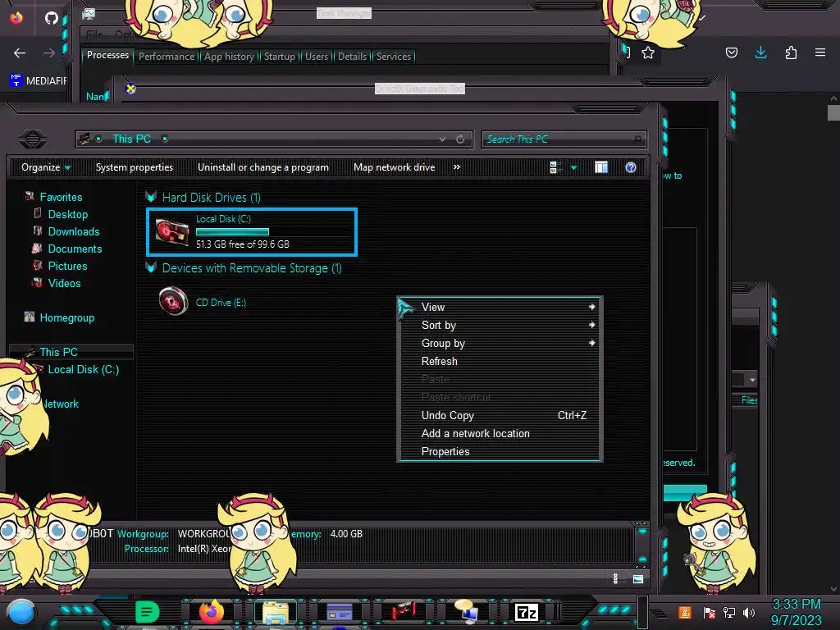Switch to Task Manager Services tab
This screenshot has width=840, height=630.
(x=393, y=57)
